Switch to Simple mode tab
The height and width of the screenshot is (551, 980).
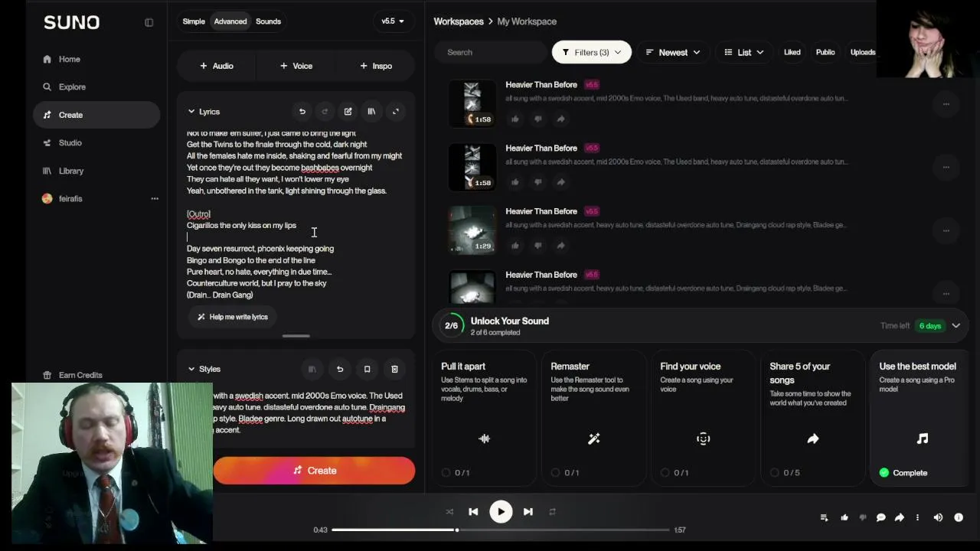pos(194,21)
